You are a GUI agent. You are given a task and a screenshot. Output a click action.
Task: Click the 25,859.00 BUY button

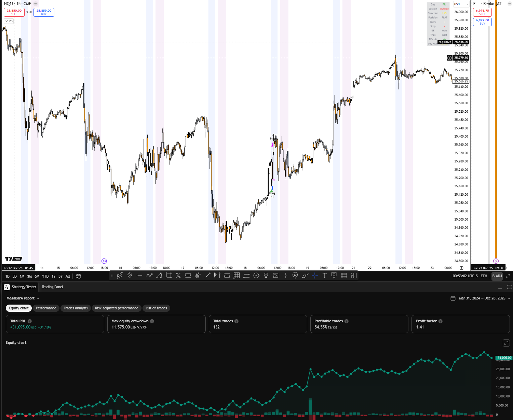[x=44, y=12]
